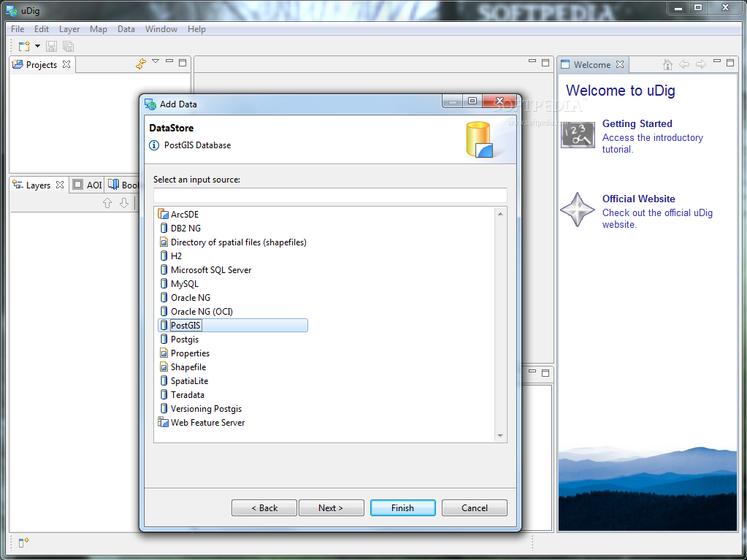This screenshot has width=747, height=560.
Task: Select MySQL data source
Action: click(x=179, y=283)
